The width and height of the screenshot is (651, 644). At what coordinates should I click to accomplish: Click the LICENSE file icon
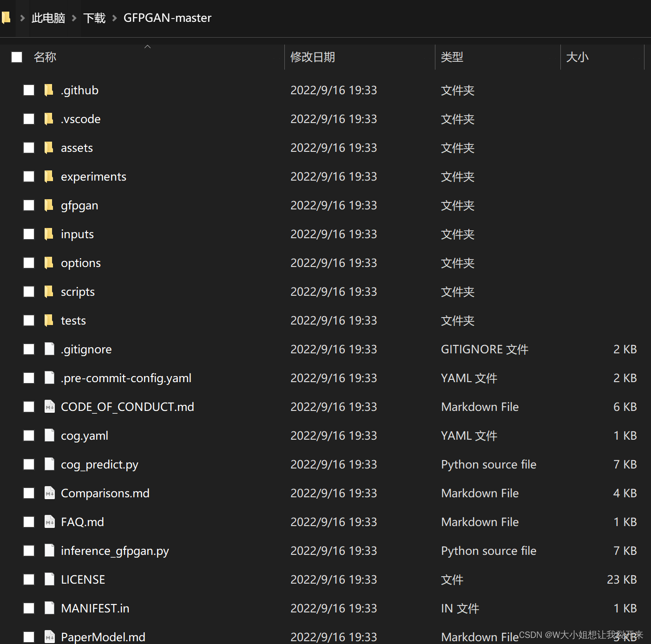[49, 579]
